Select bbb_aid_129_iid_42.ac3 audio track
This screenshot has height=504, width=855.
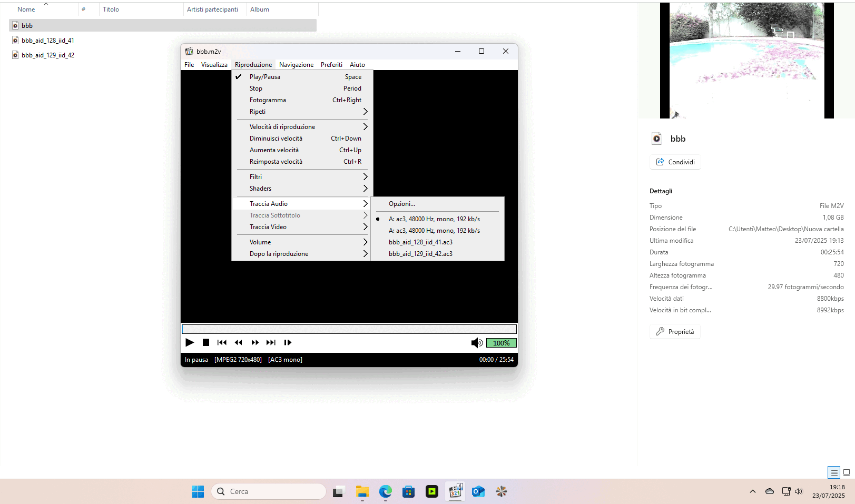click(x=420, y=254)
